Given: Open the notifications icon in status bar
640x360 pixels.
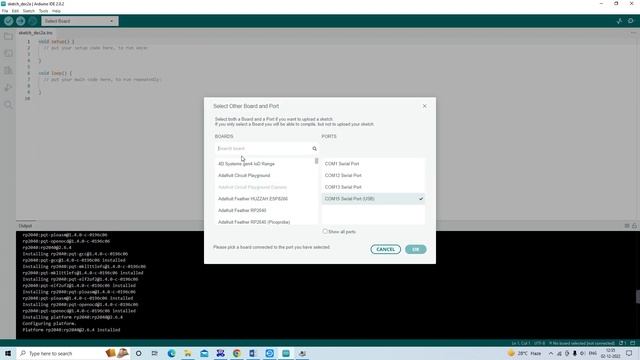Looking at the screenshot, I should click(622, 343).
